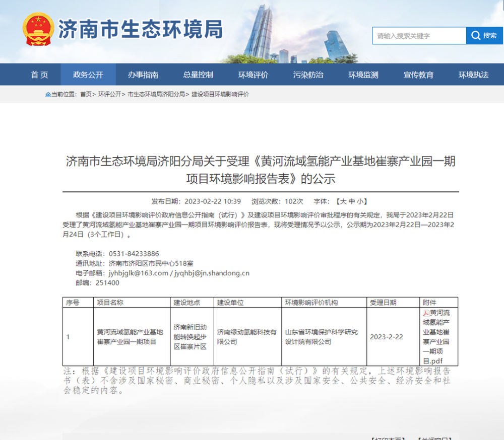The width and height of the screenshot is (504, 440).
Task: Click the builder cell 济南绿动氢能科技有限公司
Action: 246,337
